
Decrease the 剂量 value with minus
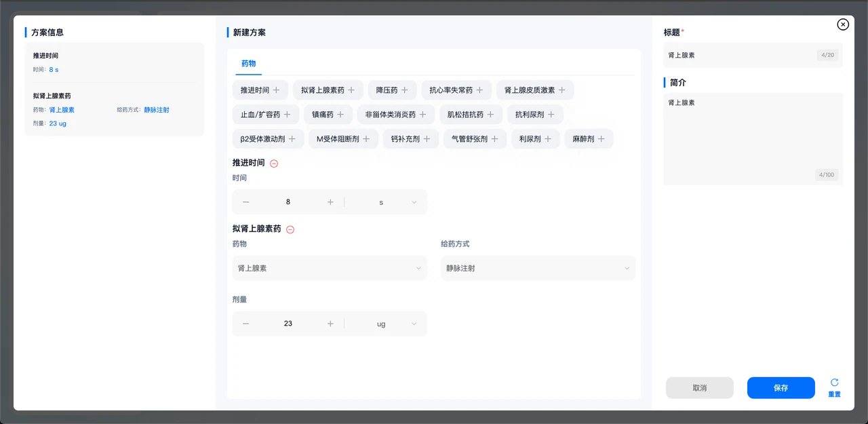[245, 324]
